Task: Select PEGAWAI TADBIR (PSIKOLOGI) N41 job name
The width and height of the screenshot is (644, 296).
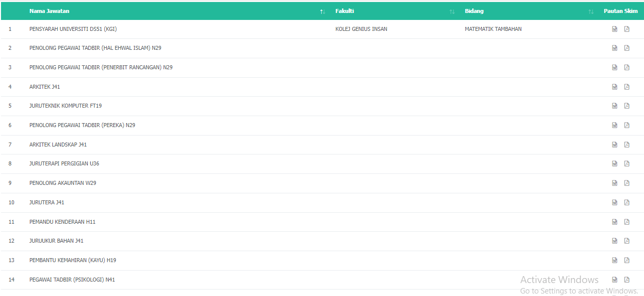Action: point(72,280)
